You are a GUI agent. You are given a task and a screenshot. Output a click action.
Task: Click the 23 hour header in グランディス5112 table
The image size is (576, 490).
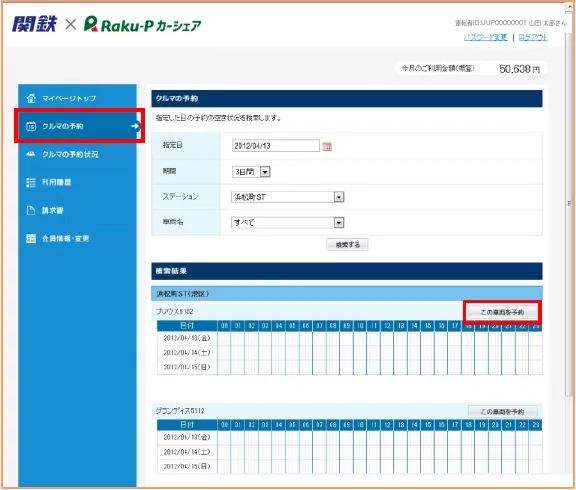[x=536, y=425]
